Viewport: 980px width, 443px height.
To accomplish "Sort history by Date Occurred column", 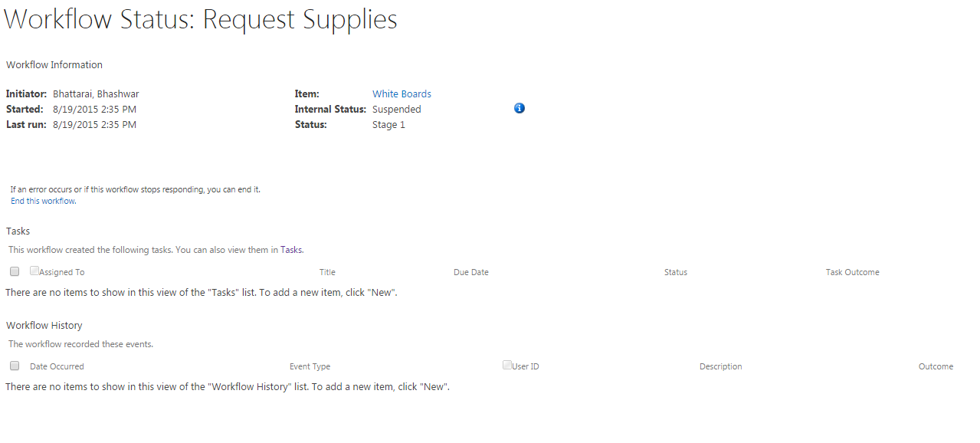I will point(57,366).
